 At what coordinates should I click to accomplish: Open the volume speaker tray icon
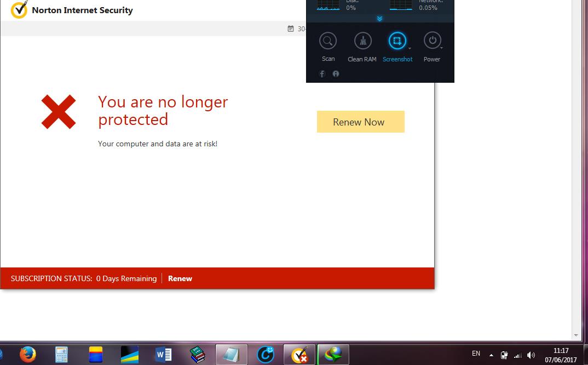[x=531, y=355]
